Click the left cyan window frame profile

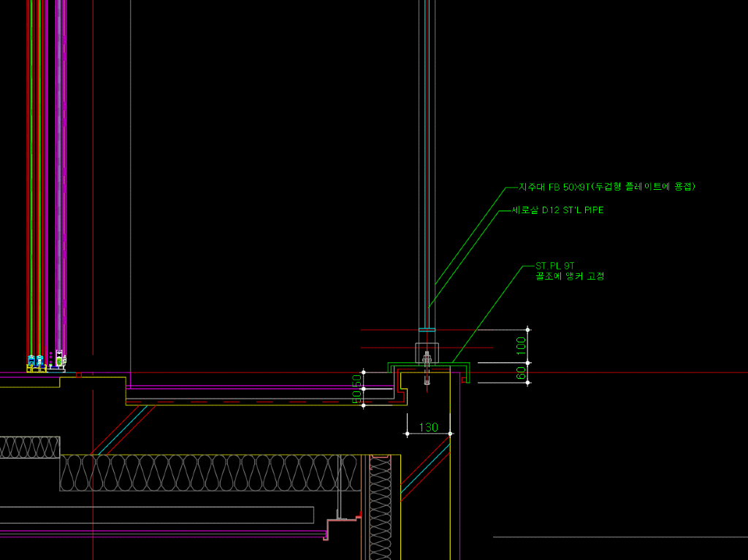pos(32,361)
